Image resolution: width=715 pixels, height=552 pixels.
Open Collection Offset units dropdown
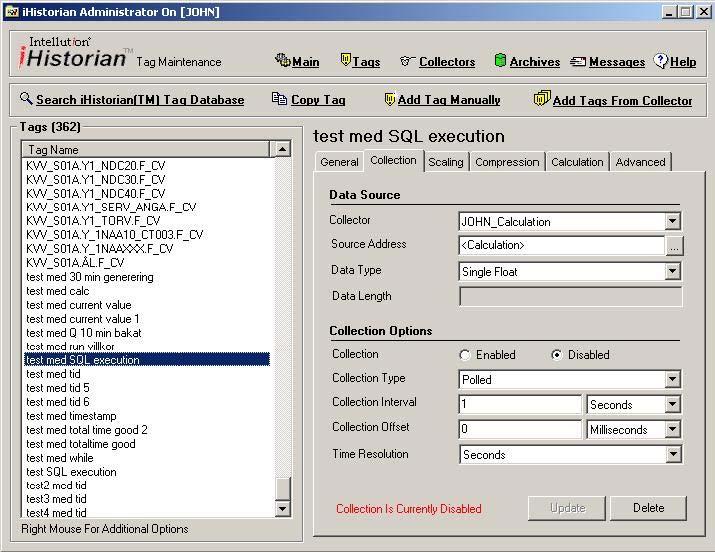pyautogui.click(x=672, y=429)
